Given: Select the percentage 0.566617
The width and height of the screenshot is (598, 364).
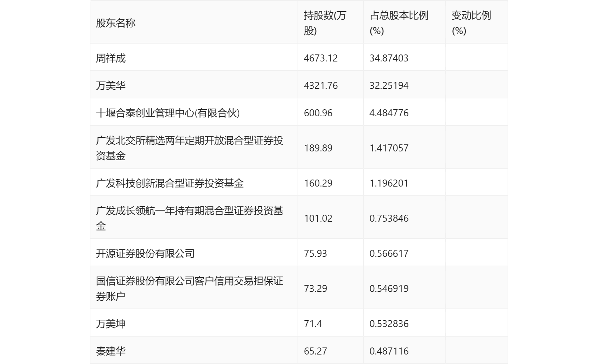Looking at the screenshot, I should [389, 253].
